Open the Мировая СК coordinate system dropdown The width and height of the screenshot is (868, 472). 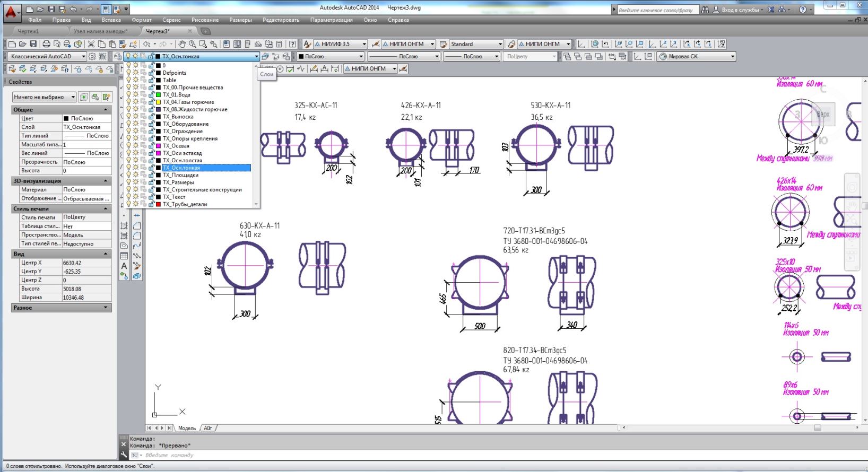(x=697, y=56)
